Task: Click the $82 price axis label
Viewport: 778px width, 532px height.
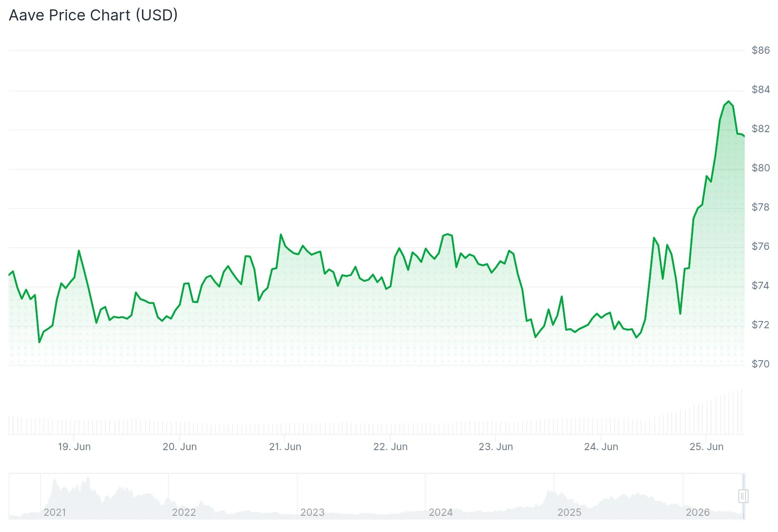Action: 761,129
